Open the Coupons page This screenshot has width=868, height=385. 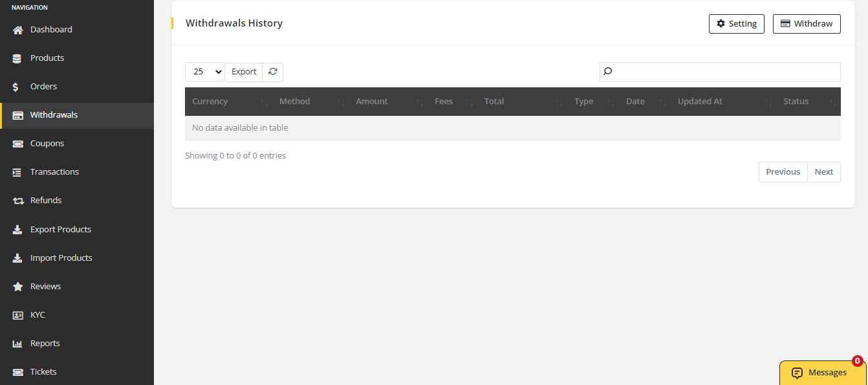point(77,144)
